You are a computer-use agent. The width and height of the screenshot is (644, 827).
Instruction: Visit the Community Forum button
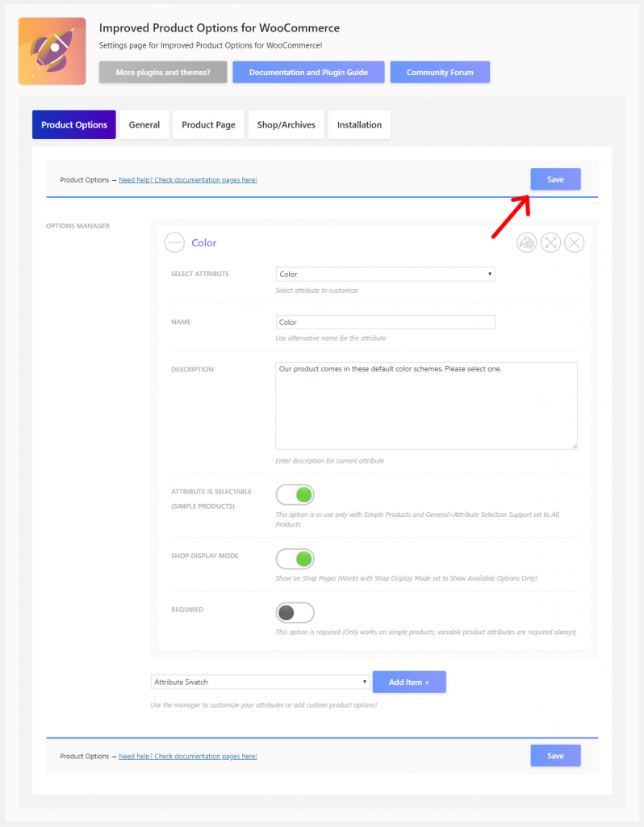pyautogui.click(x=440, y=72)
